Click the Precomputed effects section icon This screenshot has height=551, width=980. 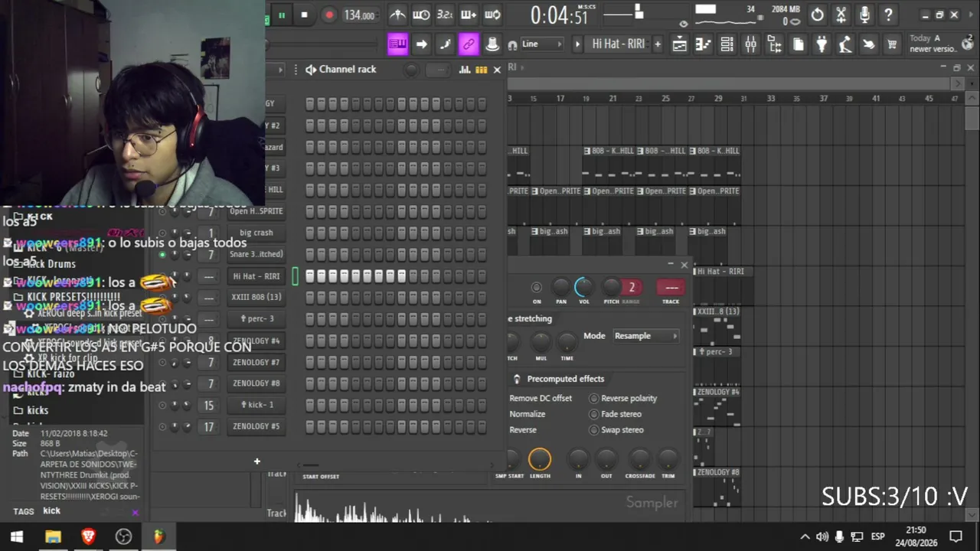pos(517,379)
